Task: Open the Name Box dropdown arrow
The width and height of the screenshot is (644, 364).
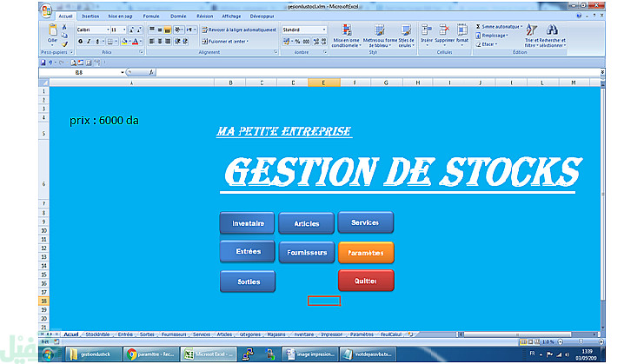Action: point(123,73)
